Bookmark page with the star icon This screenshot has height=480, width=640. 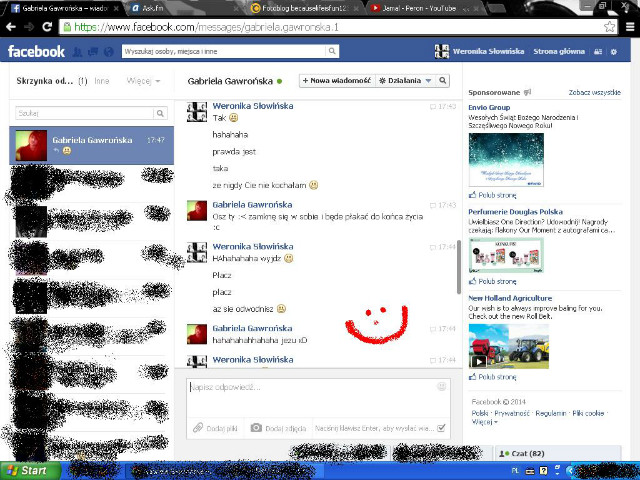[609, 27]
